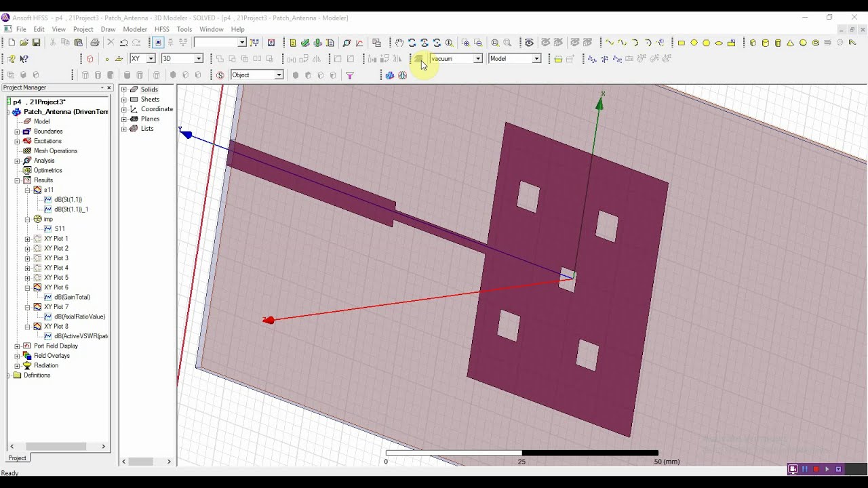Click the What's This help arrow icon
Viewport: 868px width, 488px height.
(x=24, y=59)
